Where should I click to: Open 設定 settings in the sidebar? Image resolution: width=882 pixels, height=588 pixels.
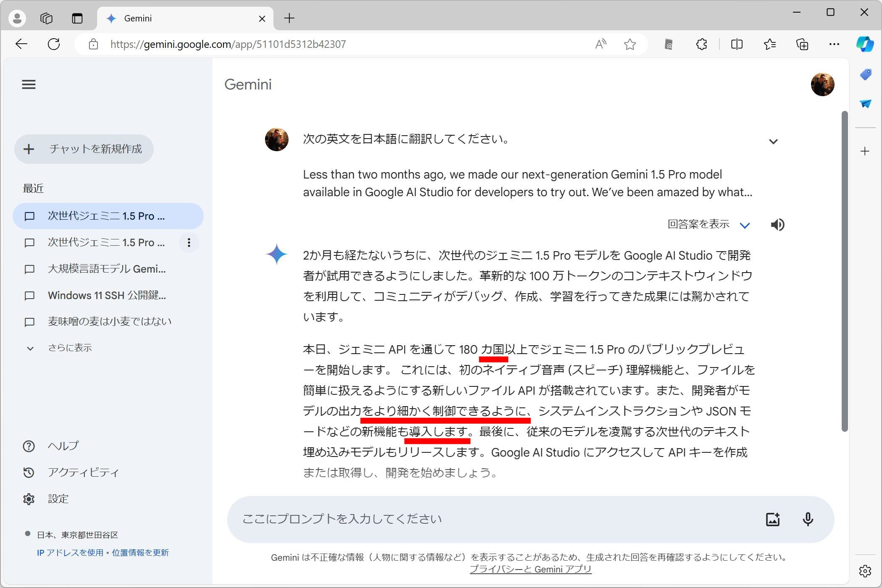[45, 499]
